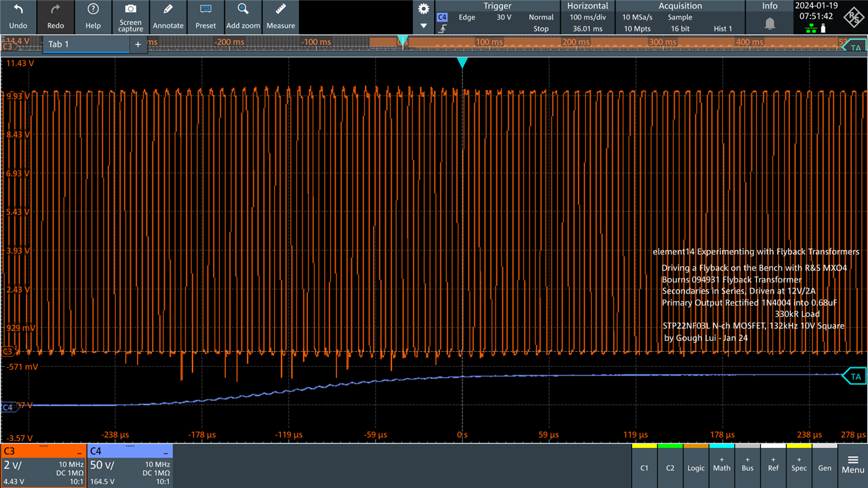Image resolution: width=868 pixels, height=488 pixels.
Task: Change the Normal trigger mode
Action: point(541,18)
